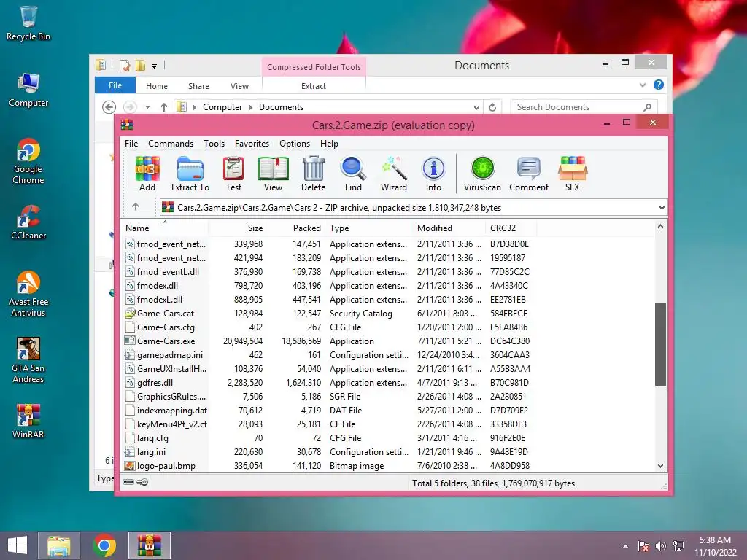
Task: Expand the Explorer ribbon chevron
Action: coord(642,85)
